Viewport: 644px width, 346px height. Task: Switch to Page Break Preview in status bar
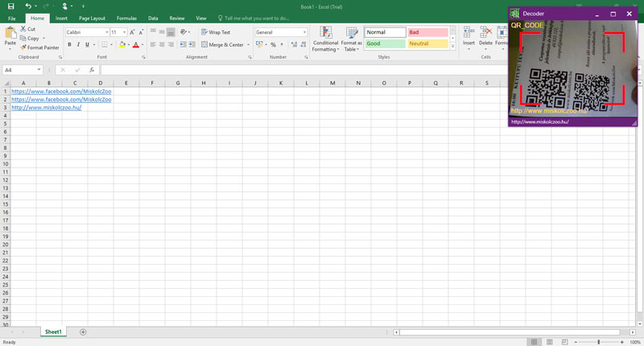tap(565, 342)
